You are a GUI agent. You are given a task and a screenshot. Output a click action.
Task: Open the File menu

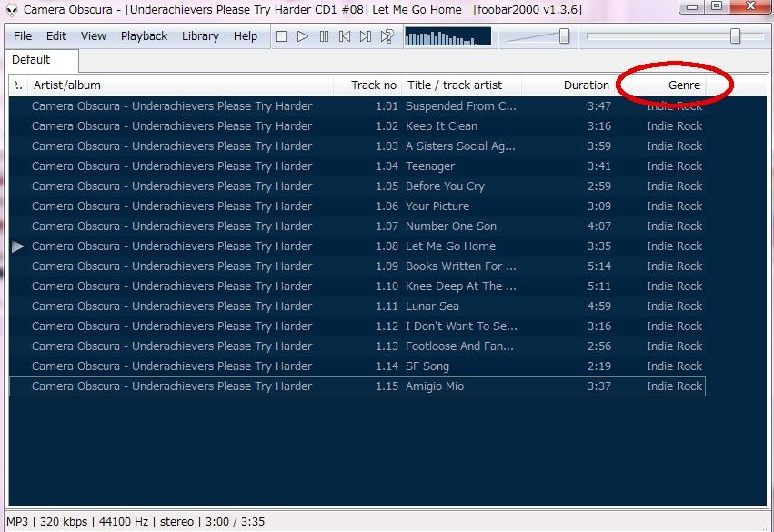tap(23, 36)
